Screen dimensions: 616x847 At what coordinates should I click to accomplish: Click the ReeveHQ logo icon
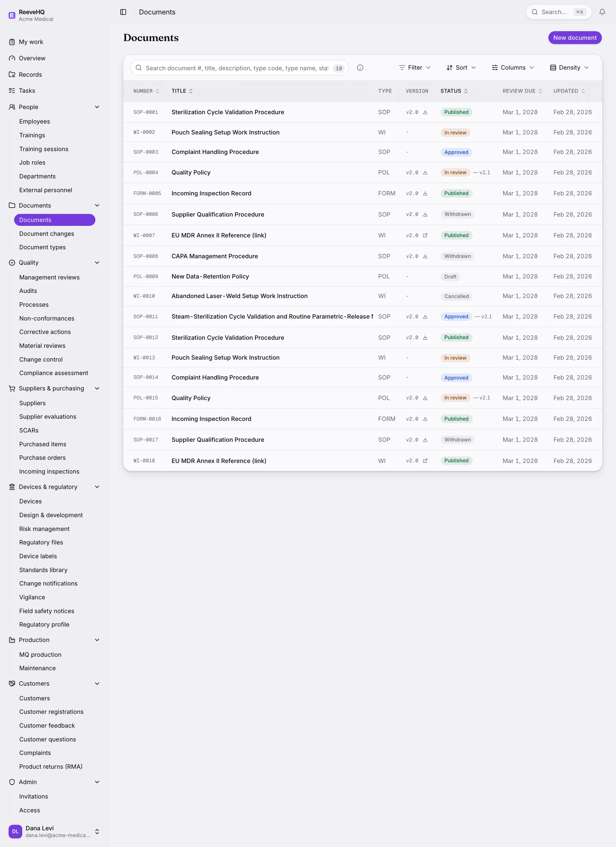tap(12, 15)
